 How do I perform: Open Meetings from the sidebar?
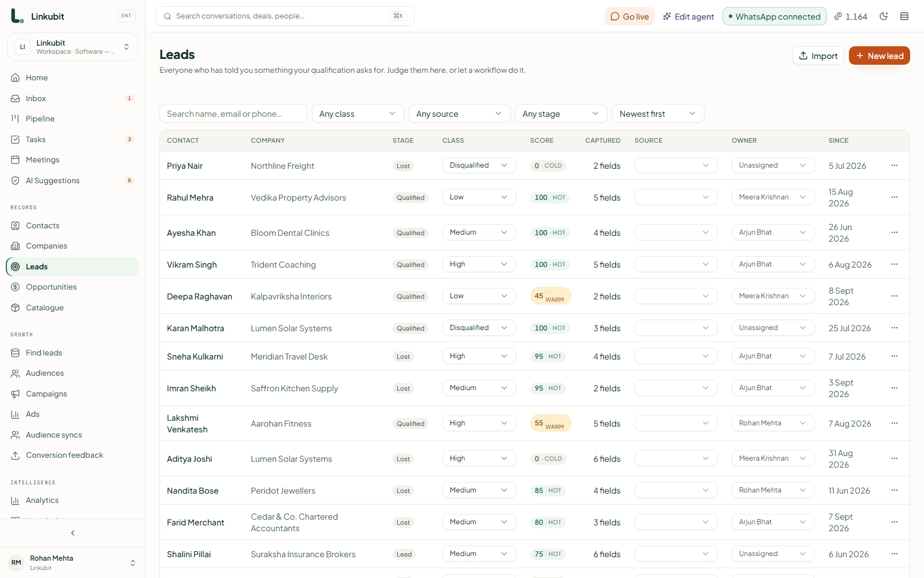(72, 160)
